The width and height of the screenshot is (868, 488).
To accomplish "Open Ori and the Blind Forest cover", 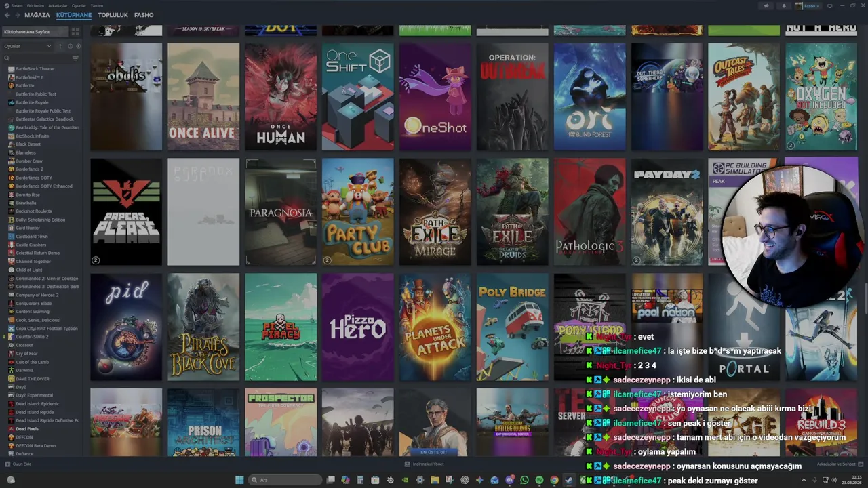I will pyautogui.click(x=590, y=97).
